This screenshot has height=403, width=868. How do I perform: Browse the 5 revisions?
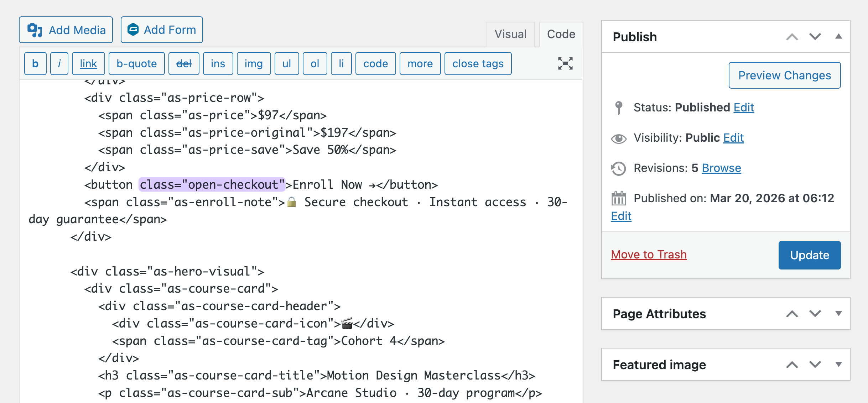721,168
